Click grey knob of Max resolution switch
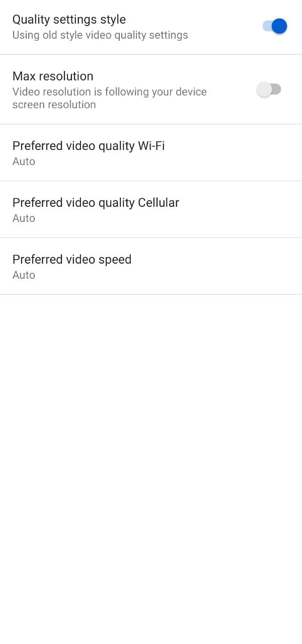Image resolution: width=302 pixels, height=644 pixels. pyautogui.click(x=264, y=90)
